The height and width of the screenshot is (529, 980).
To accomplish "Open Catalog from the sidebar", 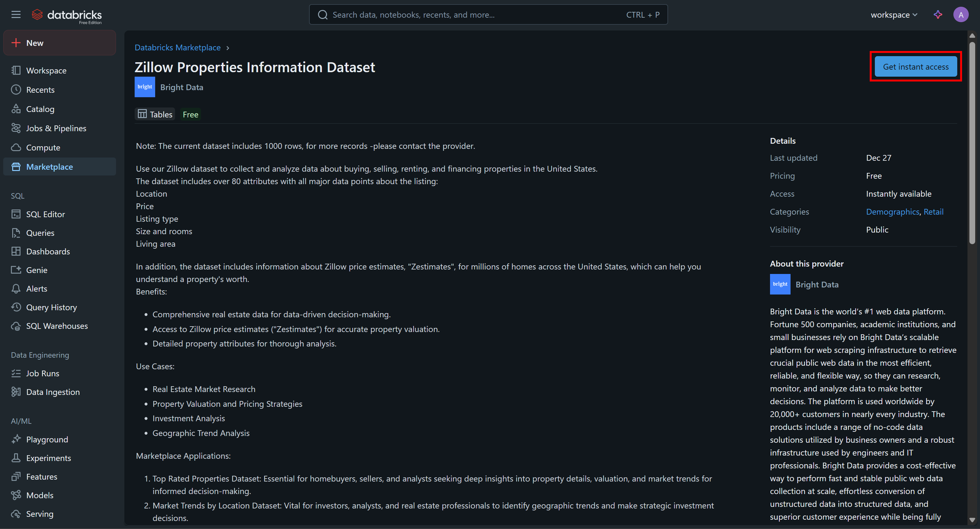I will 40,109.
